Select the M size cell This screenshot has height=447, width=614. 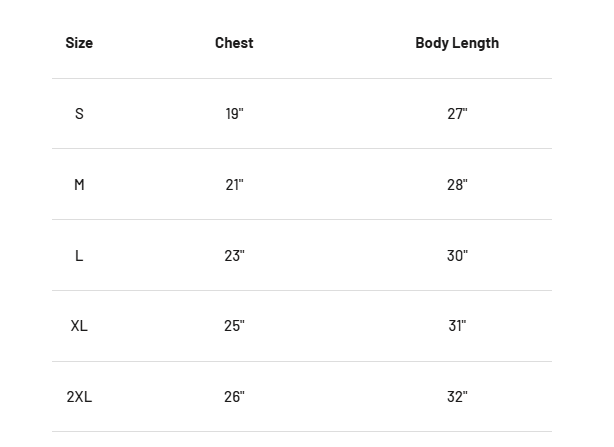79,184
